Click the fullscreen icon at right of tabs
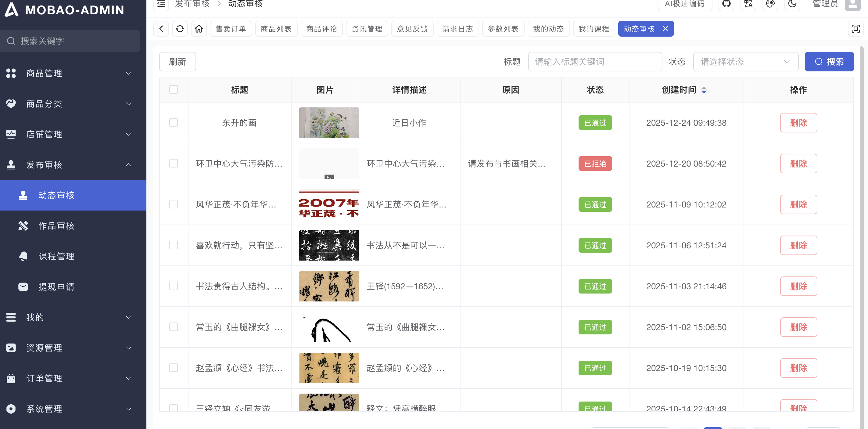 (855, 29)
